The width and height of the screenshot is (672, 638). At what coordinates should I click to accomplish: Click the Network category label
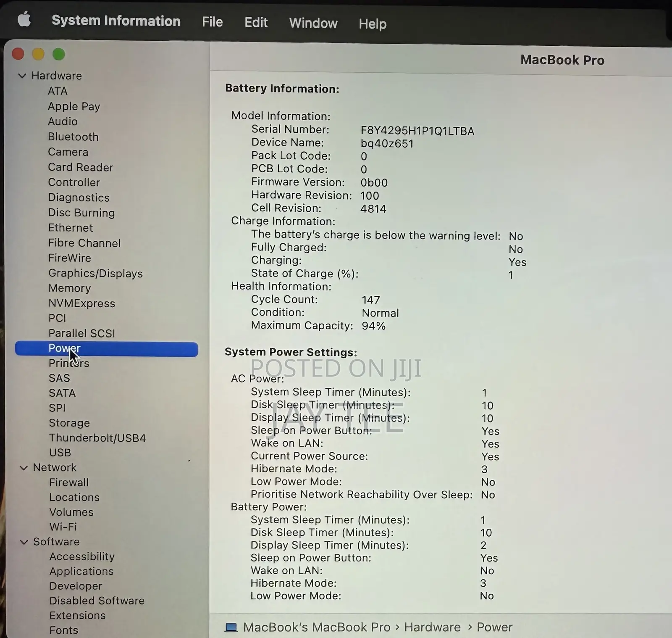55,468
